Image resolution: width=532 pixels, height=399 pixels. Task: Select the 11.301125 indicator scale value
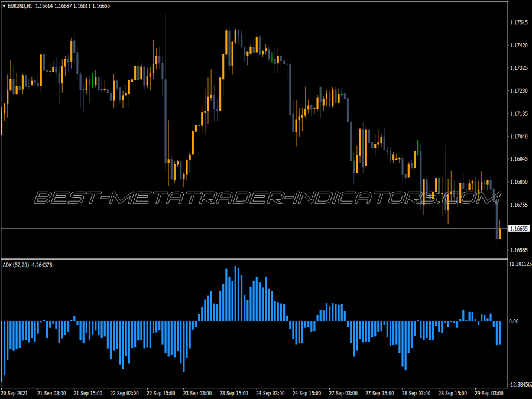point(520,264)
